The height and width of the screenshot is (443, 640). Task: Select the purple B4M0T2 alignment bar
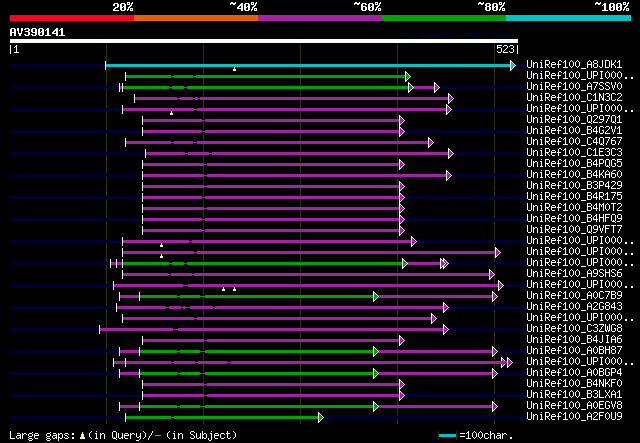tap(271, 209)
